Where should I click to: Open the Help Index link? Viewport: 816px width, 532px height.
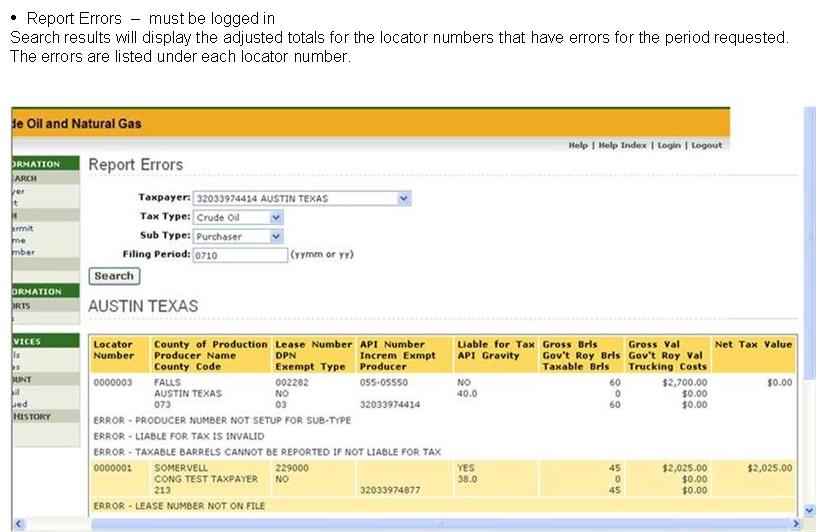(x=622, y=145)
